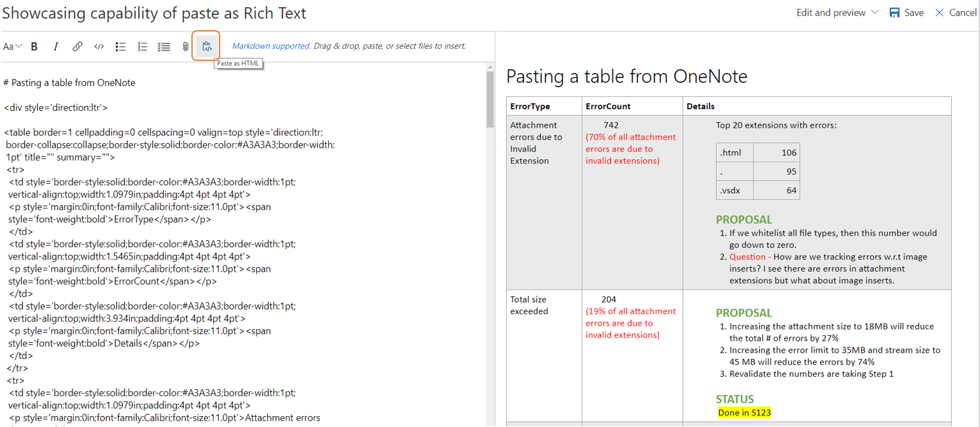Toggle bold formatting in the editor toolbar

pyautogui.click(x=35, y=46)
